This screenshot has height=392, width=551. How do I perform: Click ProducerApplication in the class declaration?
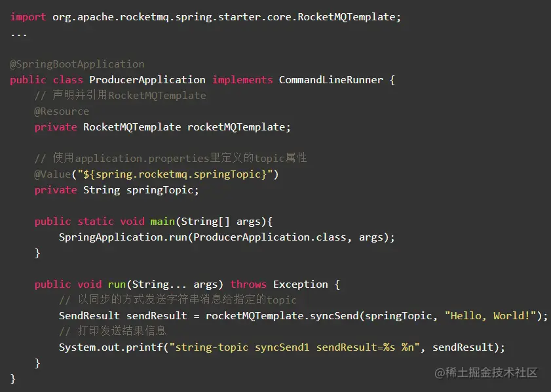[x=147, y=80]
